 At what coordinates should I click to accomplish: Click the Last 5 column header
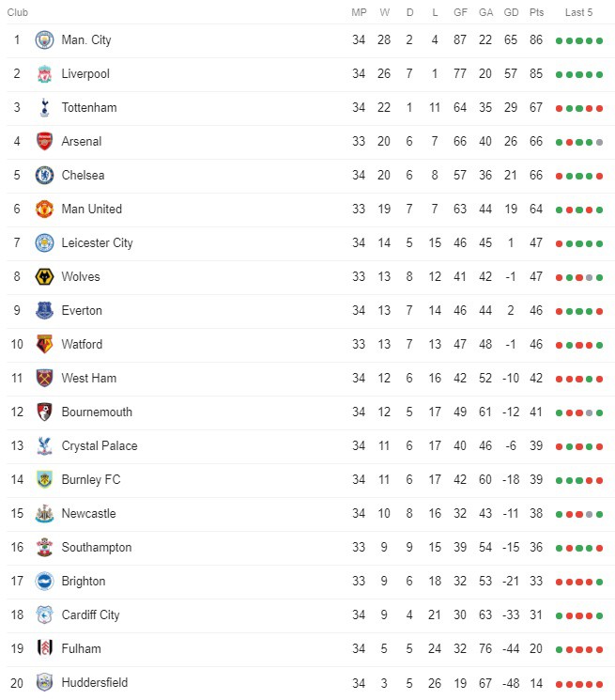(578, 12)
